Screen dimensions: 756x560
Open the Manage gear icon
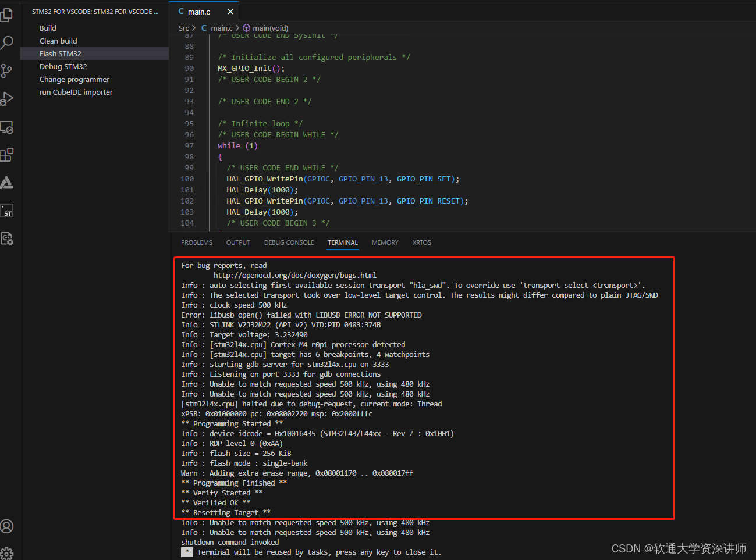(x=7, y=553)
